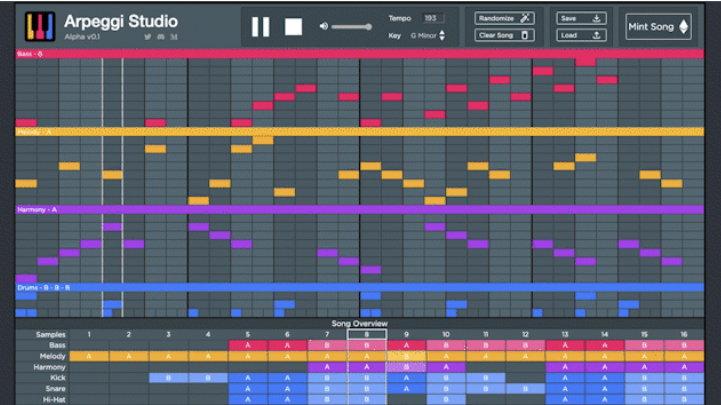
Task: Save the song with the download icon
Action: click(x=581, y=18)
